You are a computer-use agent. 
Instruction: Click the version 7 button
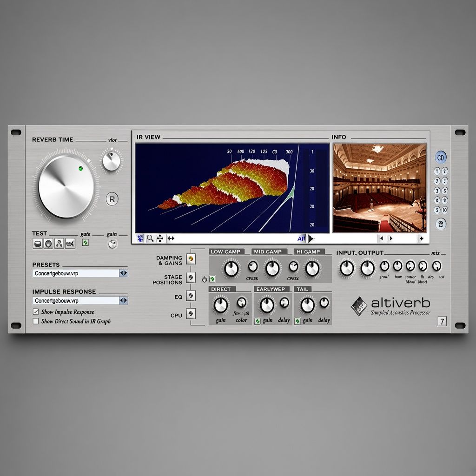click(x=442, y=321)
